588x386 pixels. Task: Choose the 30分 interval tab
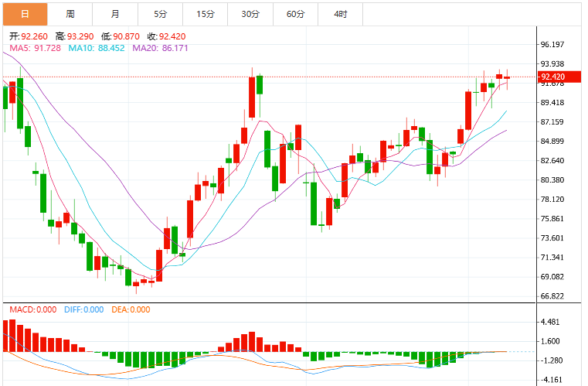[250, 14]
